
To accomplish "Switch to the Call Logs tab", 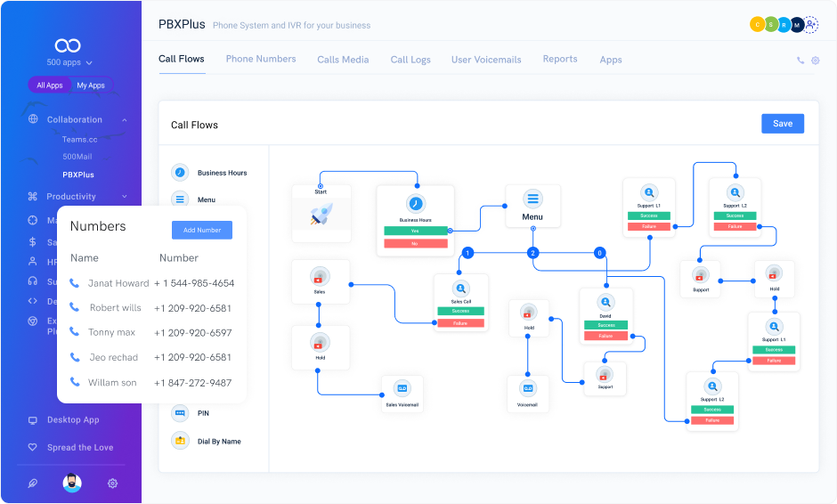I will (410, 60).
